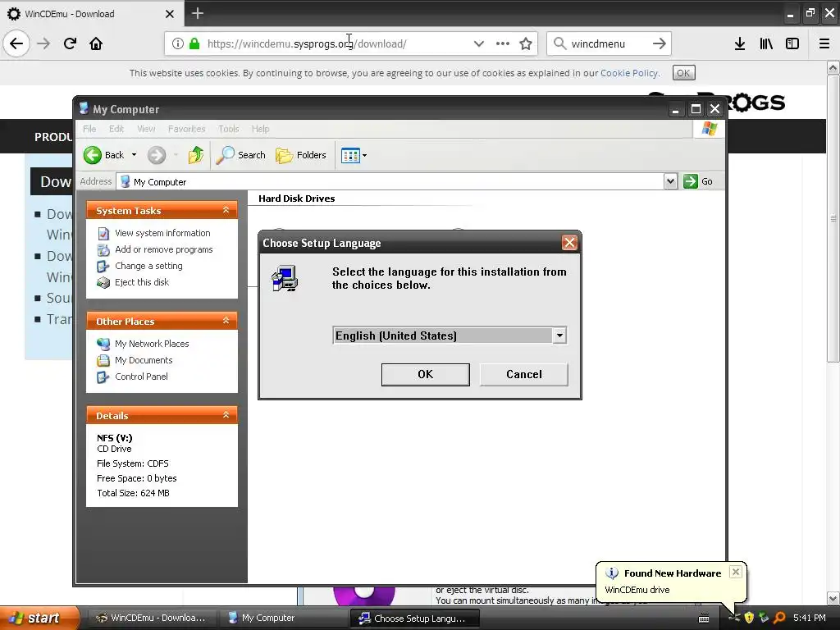Click Back in My Computer toolbar
Viewport: 840px width, 630px height.
point(104,155)
